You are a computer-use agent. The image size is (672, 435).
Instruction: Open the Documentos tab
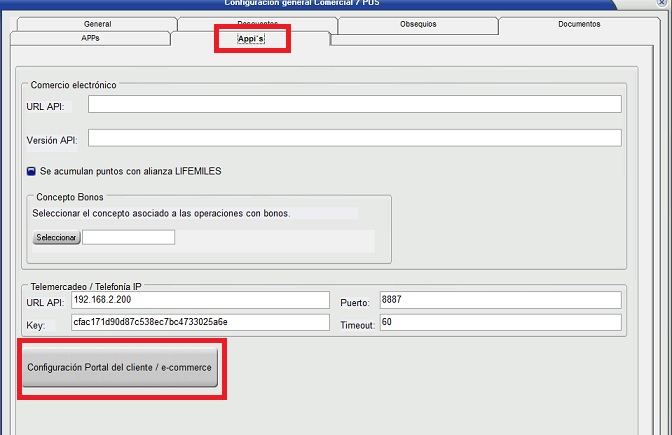point(579,23)
